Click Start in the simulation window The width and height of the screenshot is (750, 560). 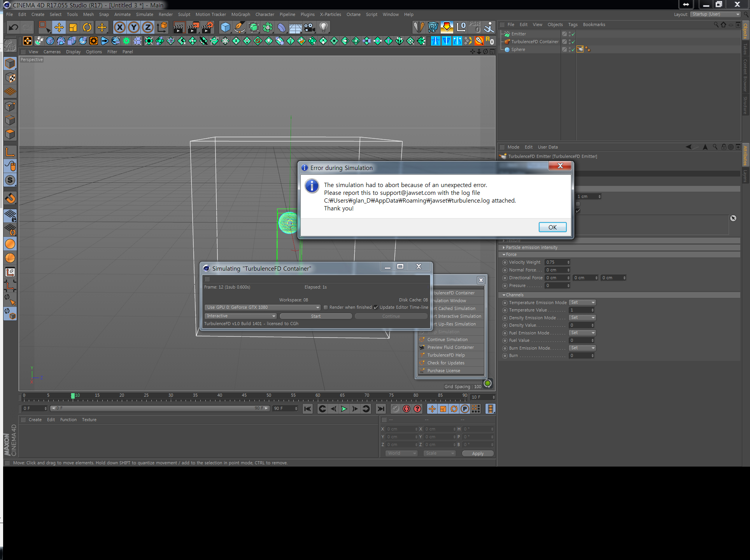pos(315,316)
